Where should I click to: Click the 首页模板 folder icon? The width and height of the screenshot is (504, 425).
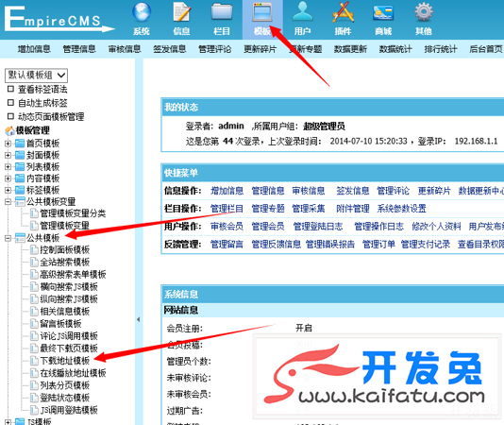[20, 144]
